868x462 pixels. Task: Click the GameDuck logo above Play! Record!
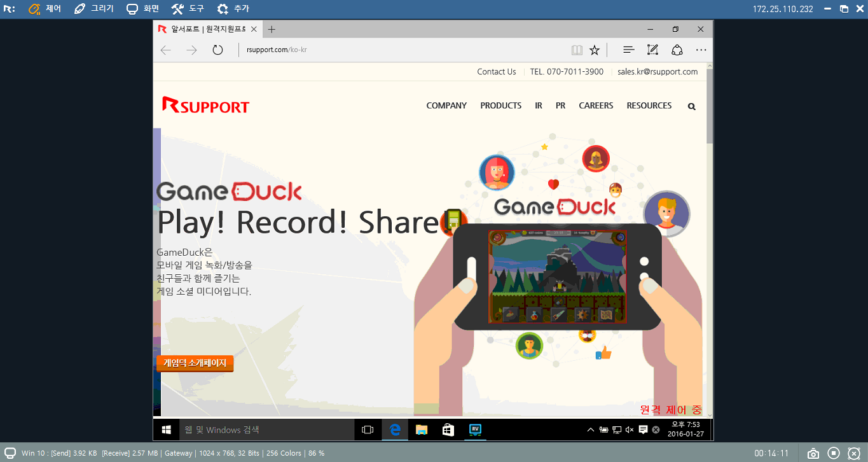[229, 191]
